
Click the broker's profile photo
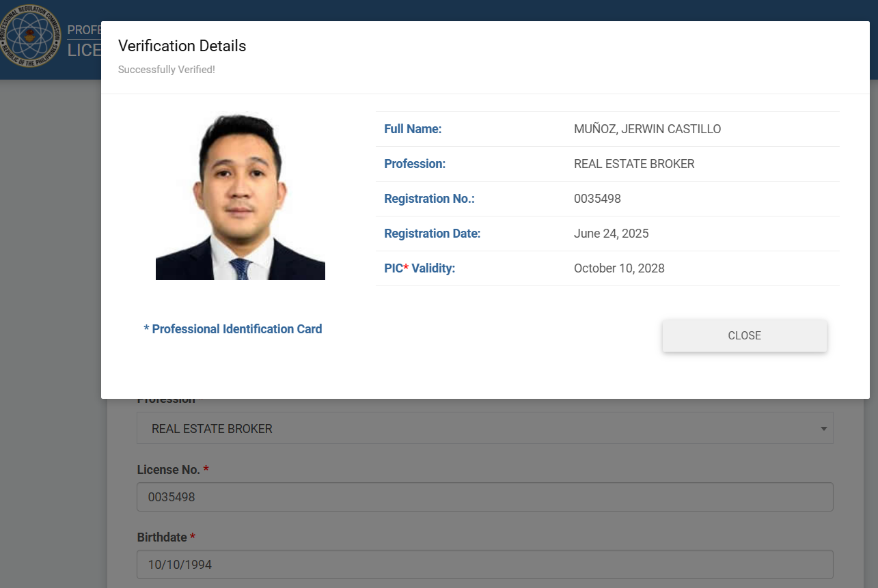(x=241, y=196)
